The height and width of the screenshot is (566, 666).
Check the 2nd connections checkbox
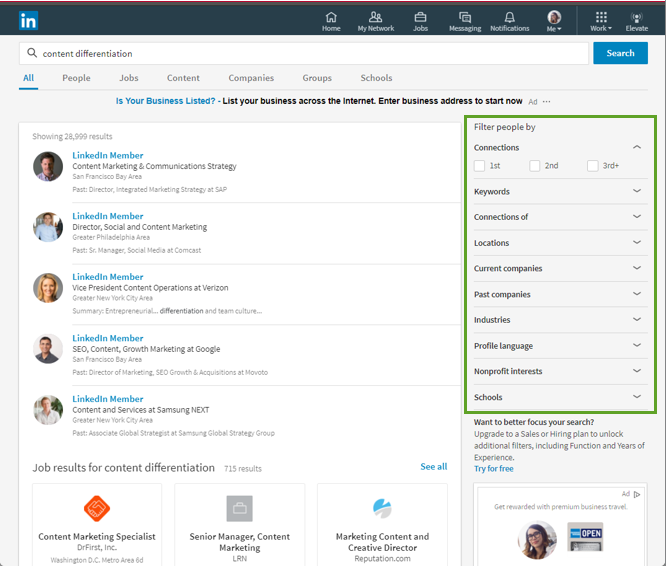[x=534, y=166]
